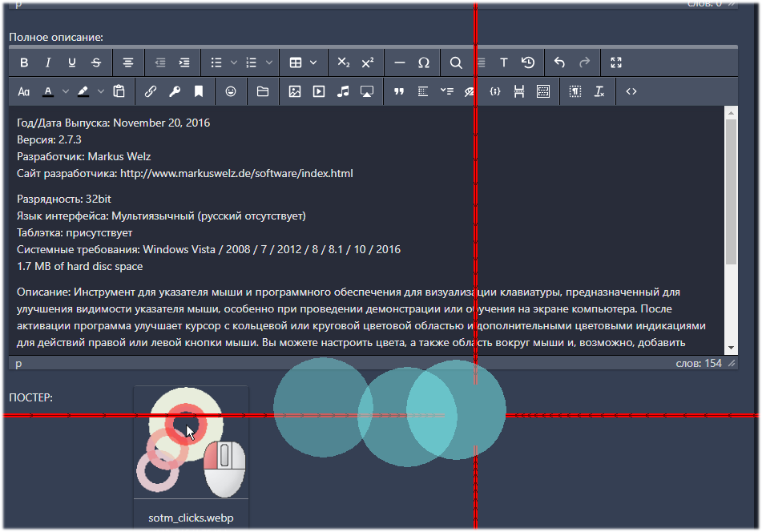Pick the text color underline swatch
Image resolution: width=762 pixels, height=532 pixels.
click(x=48, y=92)
